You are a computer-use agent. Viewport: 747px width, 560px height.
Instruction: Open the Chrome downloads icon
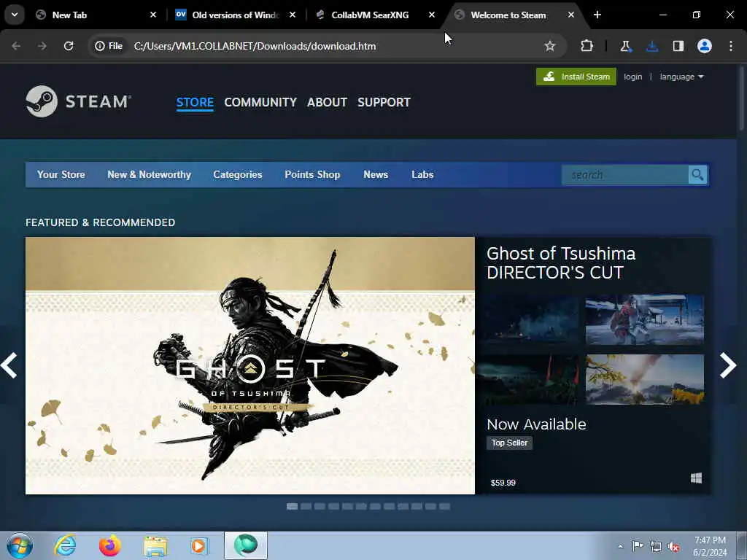652,46
